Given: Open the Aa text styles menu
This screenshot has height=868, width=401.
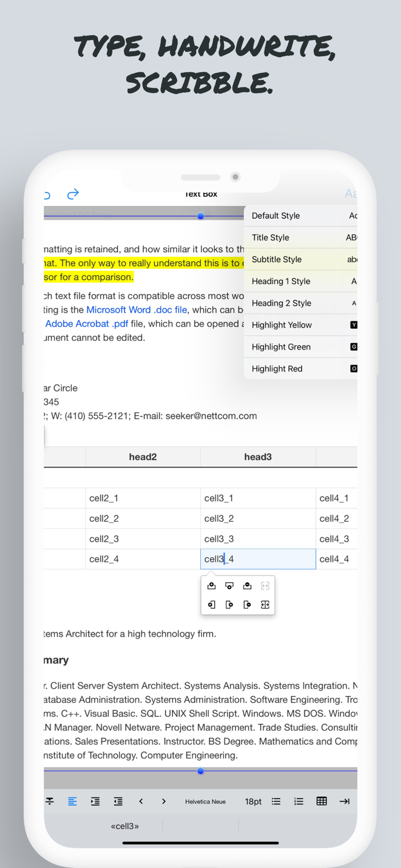Looking at the screenshot, I should [351, 194].
